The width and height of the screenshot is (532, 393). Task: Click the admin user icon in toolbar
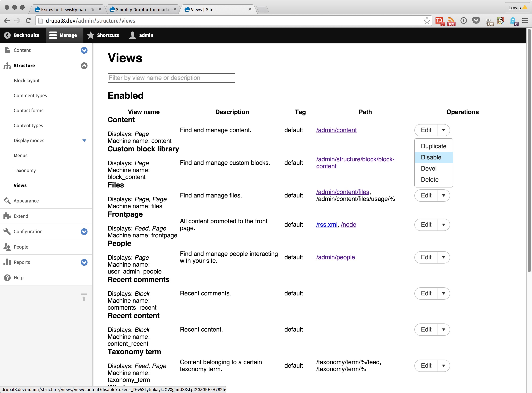(132, 35)
